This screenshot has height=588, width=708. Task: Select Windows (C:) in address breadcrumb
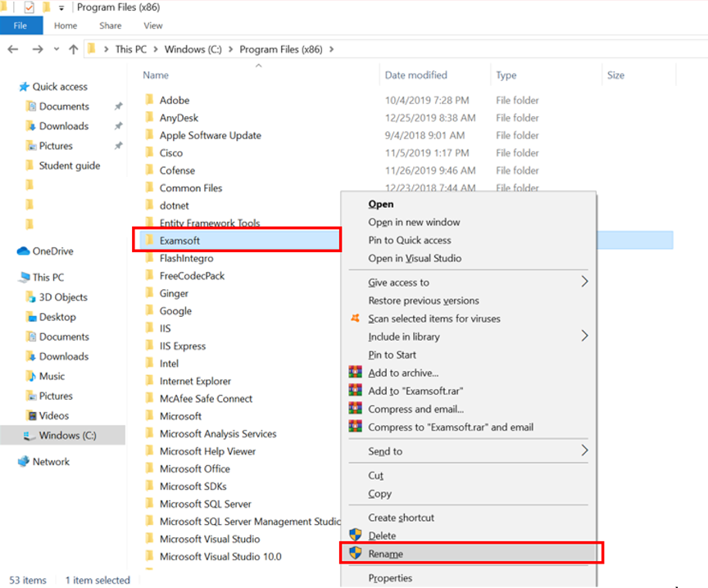[193, 49]
